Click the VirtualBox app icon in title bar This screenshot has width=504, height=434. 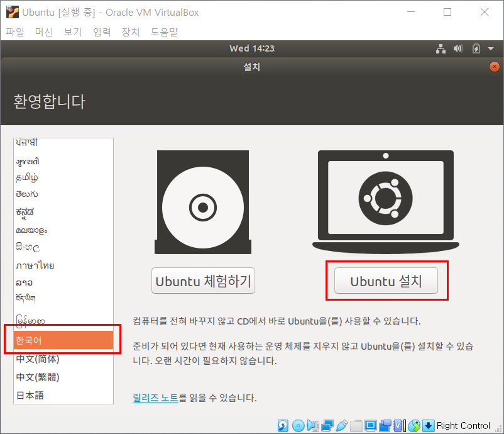[x=12, y=12]
